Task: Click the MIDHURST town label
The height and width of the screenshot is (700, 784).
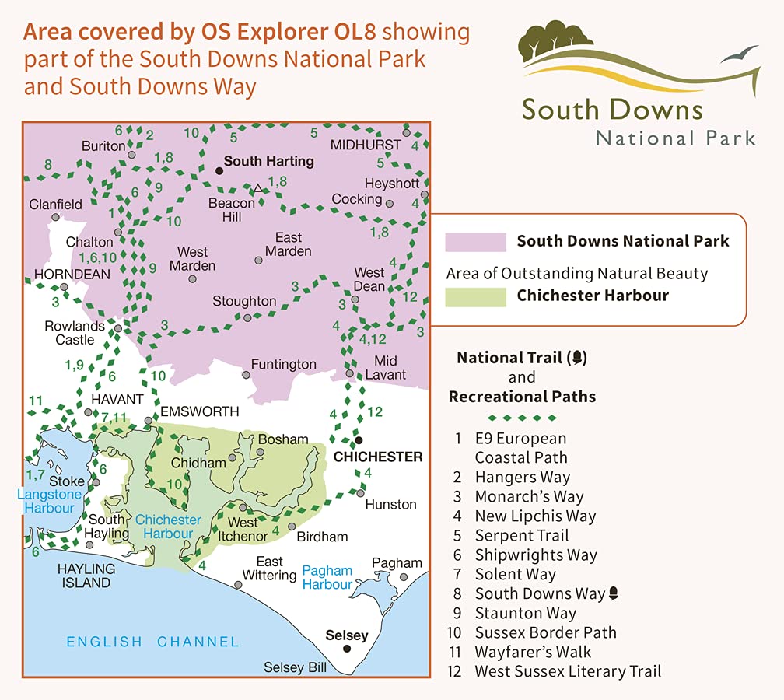Action: click(x=366, y=145)
